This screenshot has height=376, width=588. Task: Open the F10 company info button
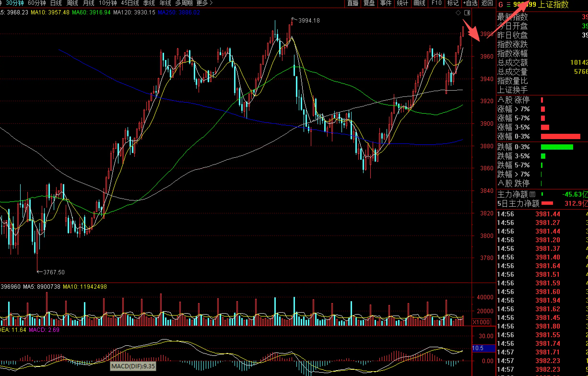click(436, 3)
